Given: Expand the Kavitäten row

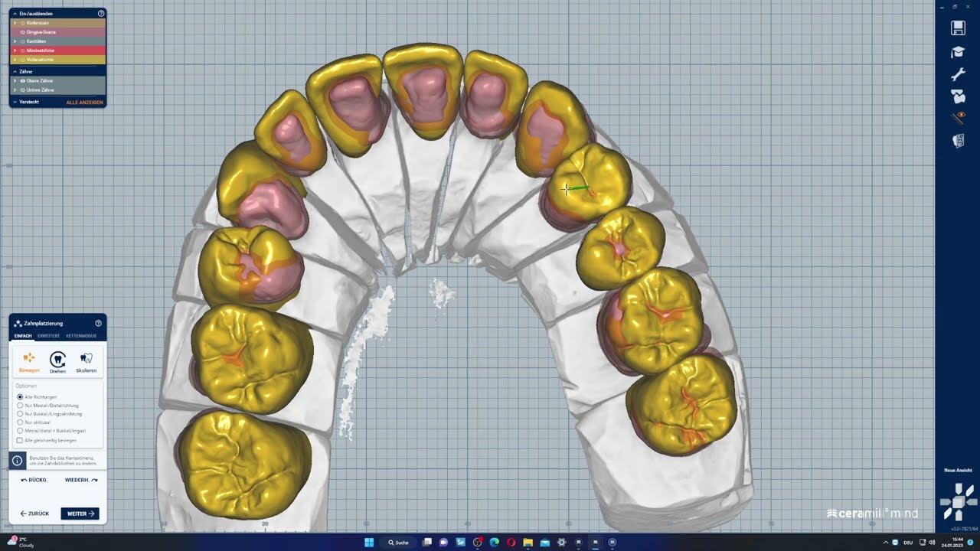Looking at the screenshot, I should [x=15, y=41].
